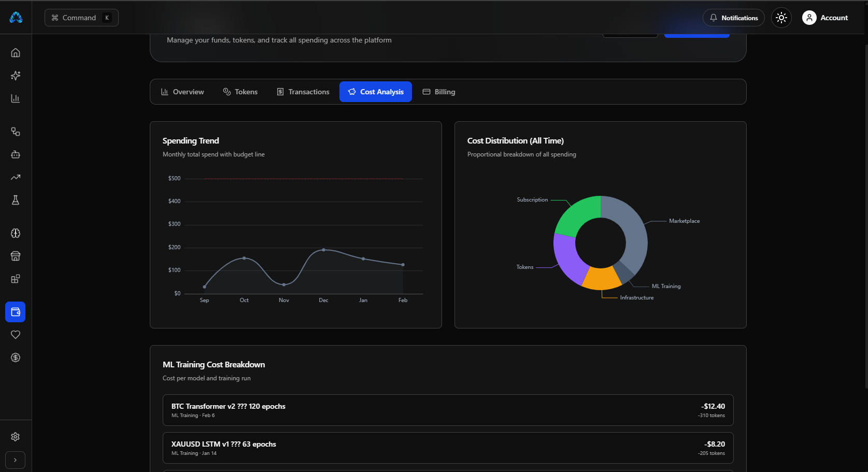Click the "Cost per model and training run" subtitle
868x472 pixels.
click(207, 378)
